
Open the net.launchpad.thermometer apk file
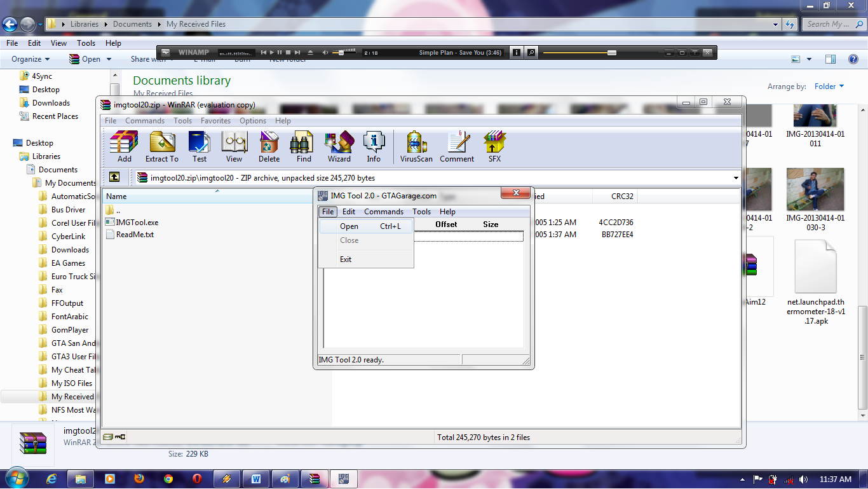tap(816, 282)
